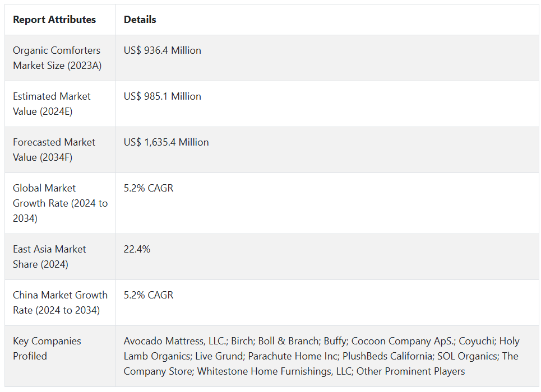541x392 pixels.
Task: Select the Estimated Market Value (2024E) cell
Action: (52, 104)
